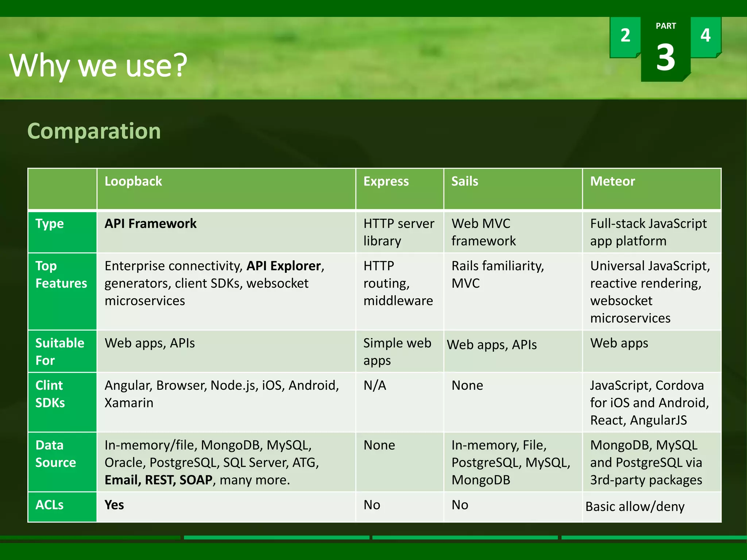Select the Part 4 tab badge

pos(706,37)
